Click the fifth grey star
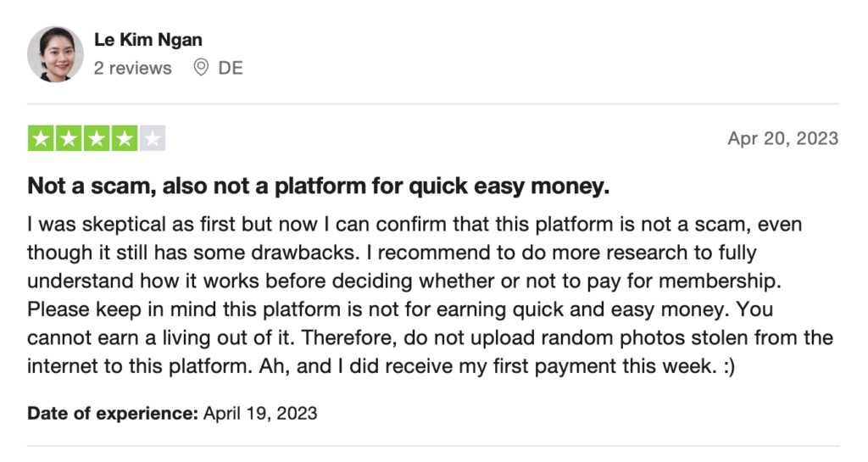The height and width of the screenshot is (462, 868). [x=153, y=138]
